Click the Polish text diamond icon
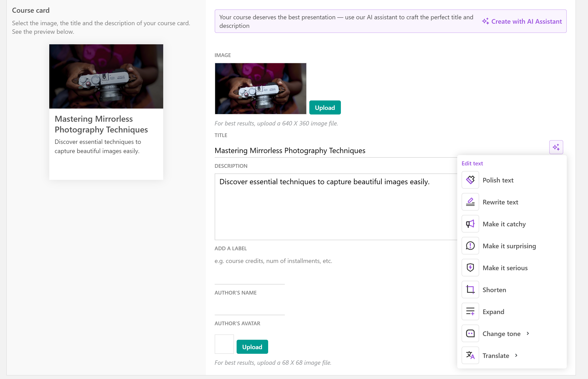This screenshot has width=588, height=379. [x=470, y=180]
